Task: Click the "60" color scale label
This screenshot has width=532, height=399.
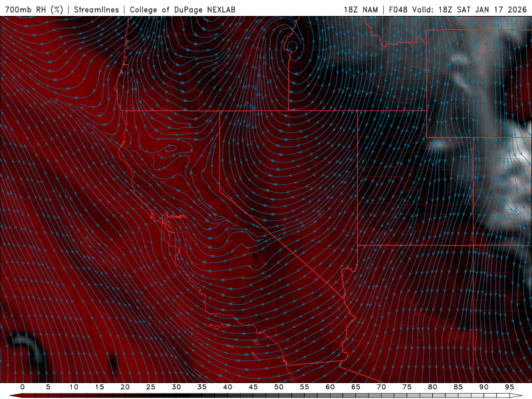Action: tap(330, 387)
